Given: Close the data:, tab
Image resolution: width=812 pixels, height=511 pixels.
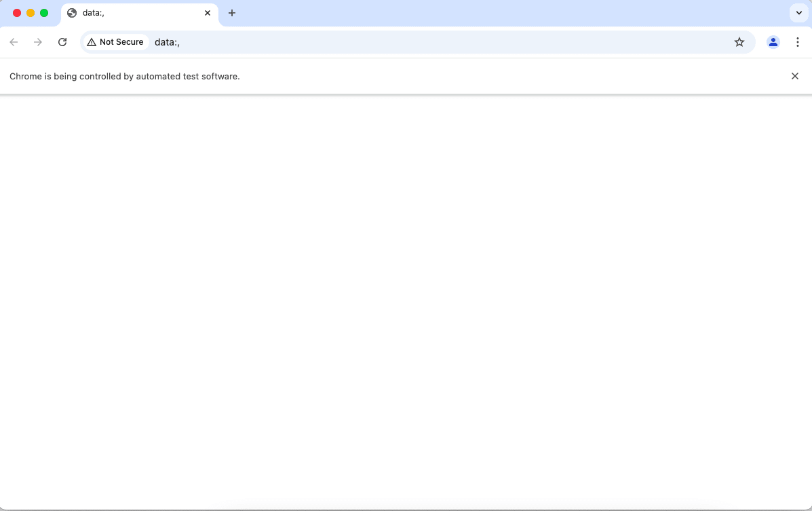Looking at the screenshot, I should point(208,12).
